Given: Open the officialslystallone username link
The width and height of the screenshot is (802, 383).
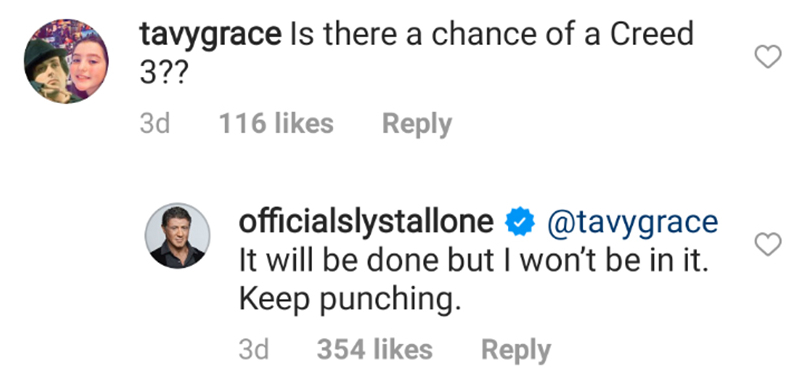Looking at the screenshot, I should click(x=366, y=222).
